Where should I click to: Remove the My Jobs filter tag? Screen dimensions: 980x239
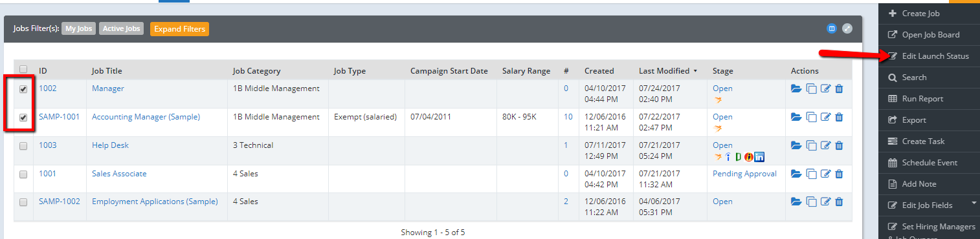pos(78,28)
